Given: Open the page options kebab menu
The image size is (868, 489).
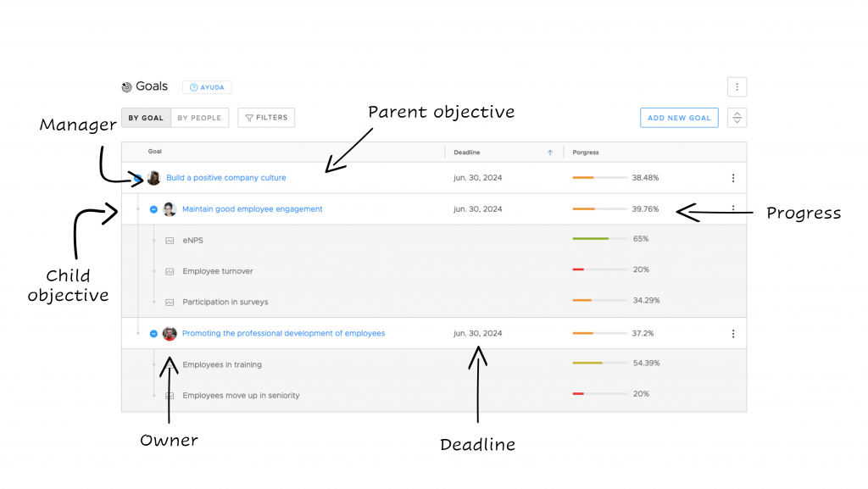Looking at the screenshot, I should click(x=737, y=86).
